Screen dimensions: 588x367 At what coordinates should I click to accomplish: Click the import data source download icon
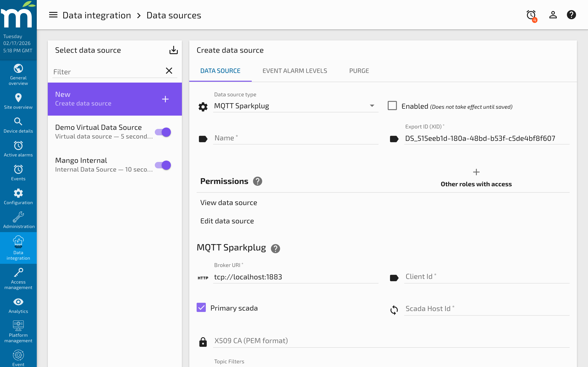(173, 50)
